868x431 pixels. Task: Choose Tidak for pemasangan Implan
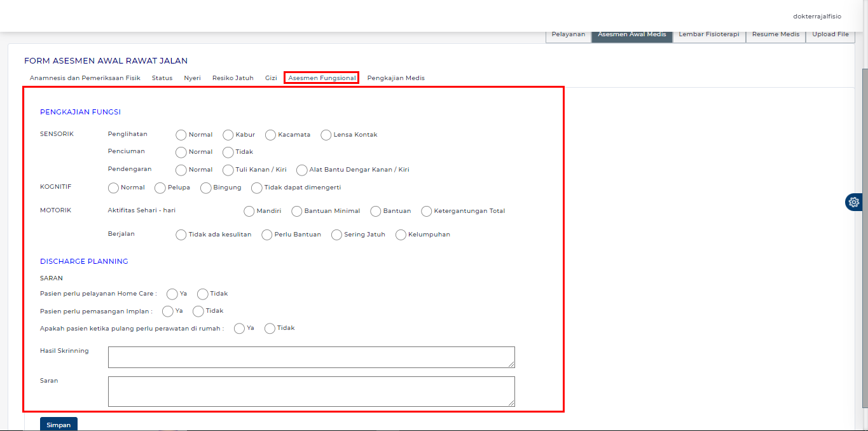(198, 311)
